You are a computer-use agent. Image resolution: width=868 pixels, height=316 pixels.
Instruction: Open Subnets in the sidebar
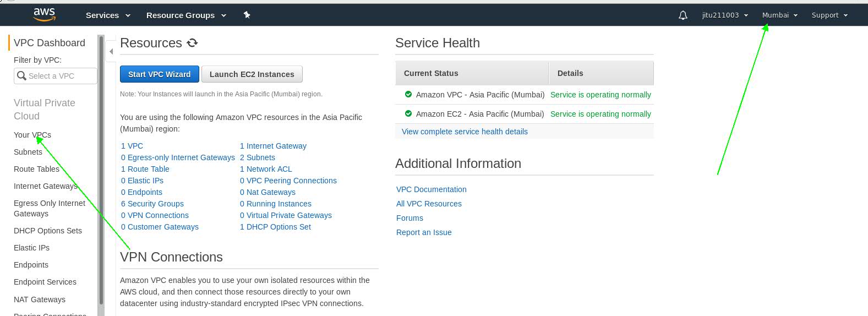point(28,152)
